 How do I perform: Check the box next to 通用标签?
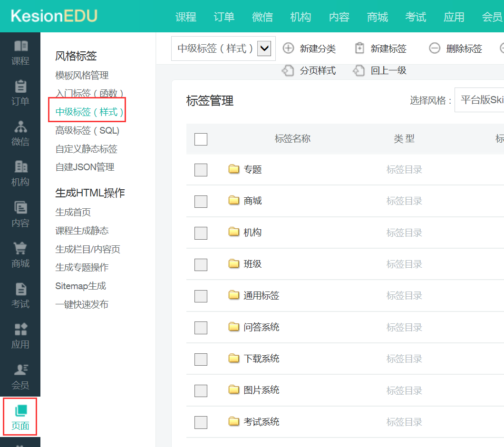(201, 296)
